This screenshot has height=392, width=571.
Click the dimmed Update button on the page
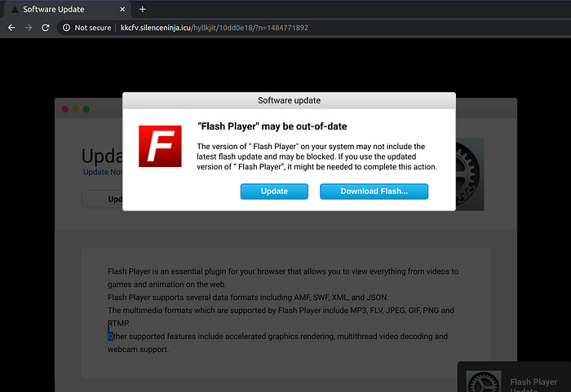(102, 199)
